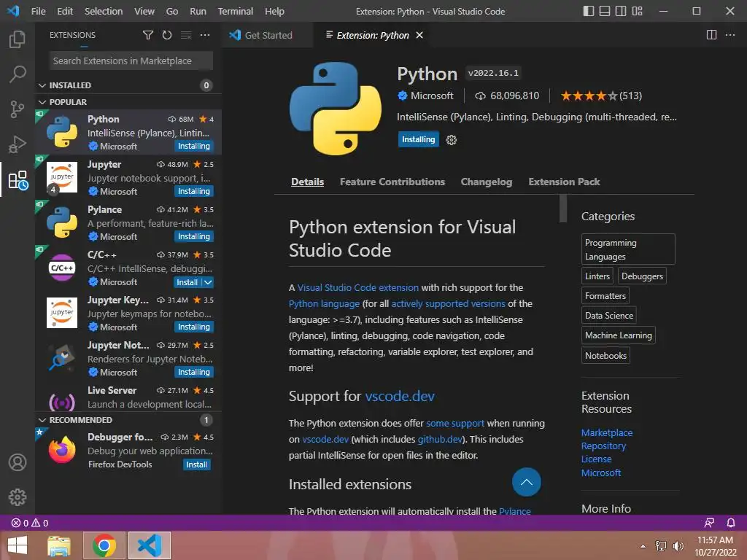Open the Marketplace resource link
Screen dimensions: 747x560
pyautogui.click(x=607, y=432)
